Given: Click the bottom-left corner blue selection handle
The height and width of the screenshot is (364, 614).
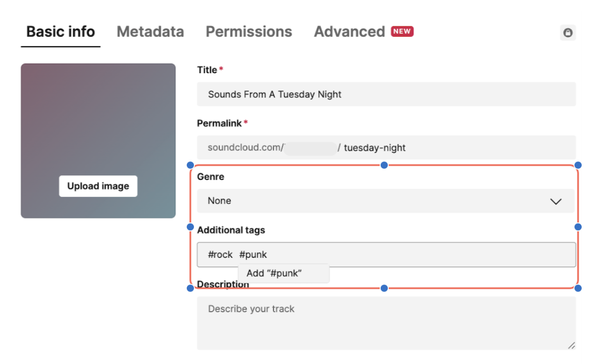Looking at the screenshot, I should click(190, 288).
